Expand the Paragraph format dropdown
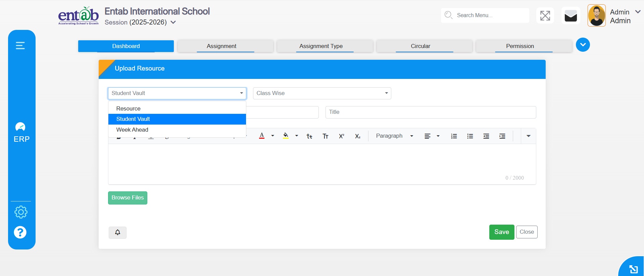 394,136
